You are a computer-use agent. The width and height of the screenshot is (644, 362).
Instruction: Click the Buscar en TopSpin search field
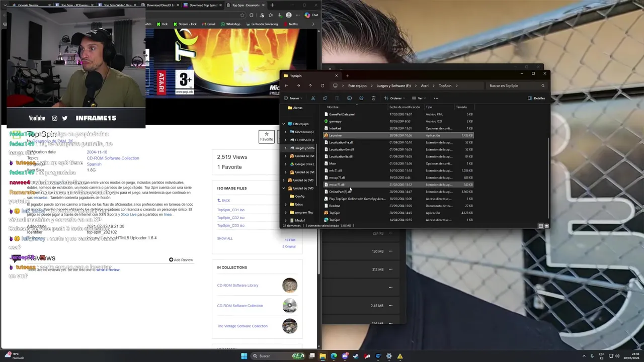pyautogui.click(x=517, y=85)
